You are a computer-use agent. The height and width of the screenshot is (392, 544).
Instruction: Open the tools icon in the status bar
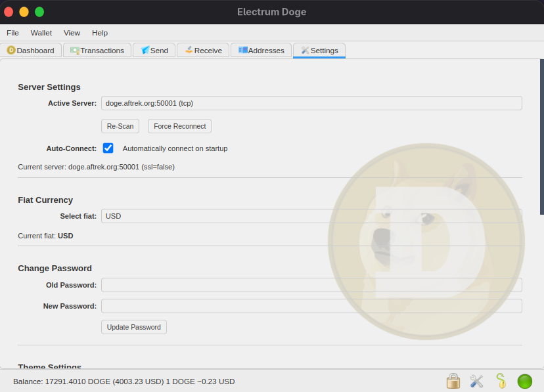click(476, 381)
